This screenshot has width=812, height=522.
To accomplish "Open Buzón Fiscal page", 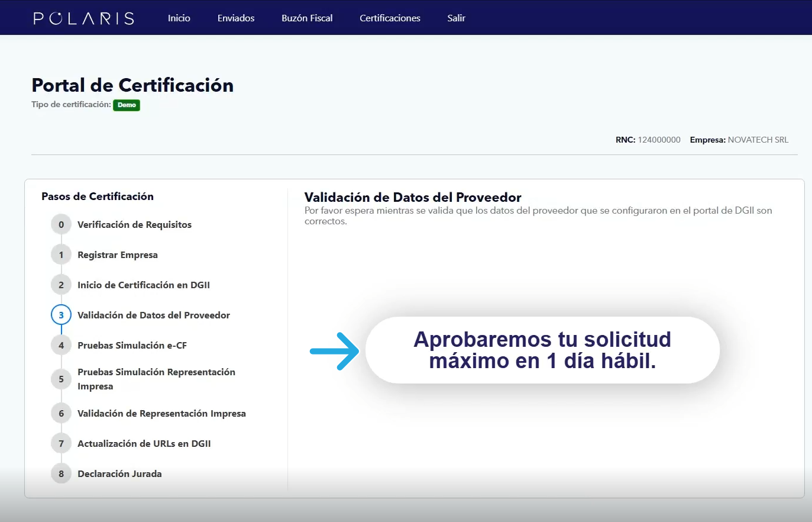I will click(x=307, y=18).
